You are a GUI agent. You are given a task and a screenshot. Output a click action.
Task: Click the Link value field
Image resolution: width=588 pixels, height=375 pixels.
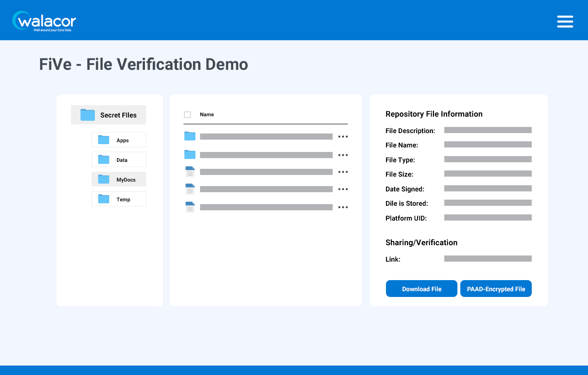coord(488,259)
